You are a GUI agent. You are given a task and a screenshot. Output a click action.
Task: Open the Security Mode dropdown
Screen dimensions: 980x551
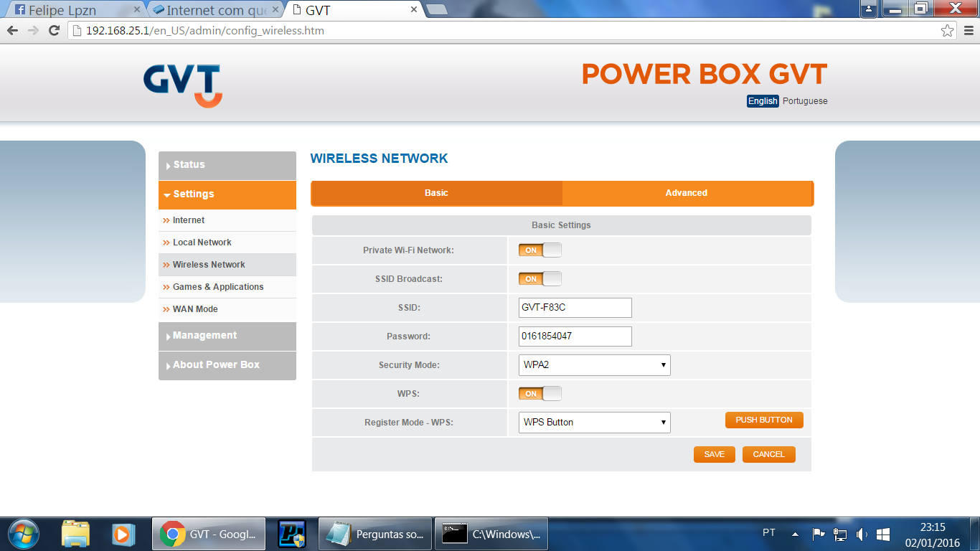point(595,364)
